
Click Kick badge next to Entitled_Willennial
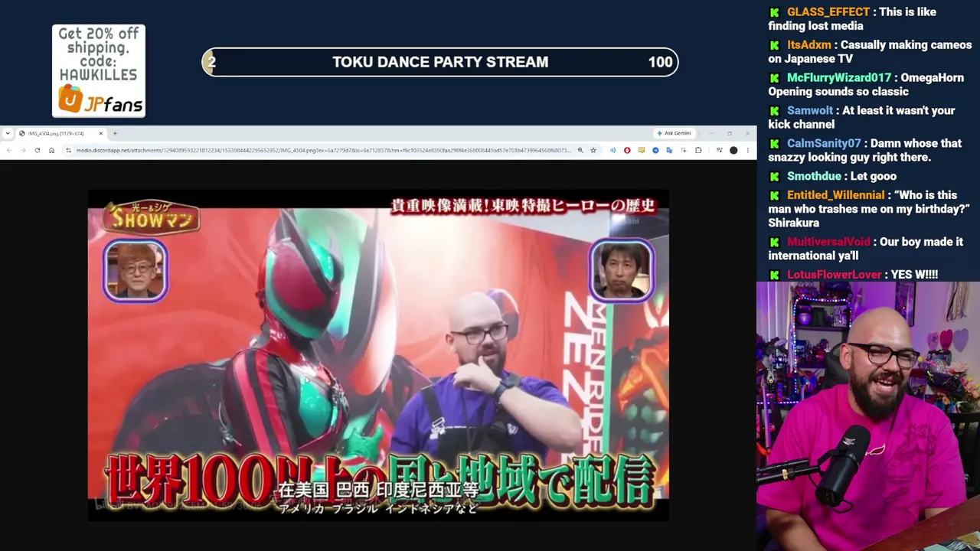[775, 196]
